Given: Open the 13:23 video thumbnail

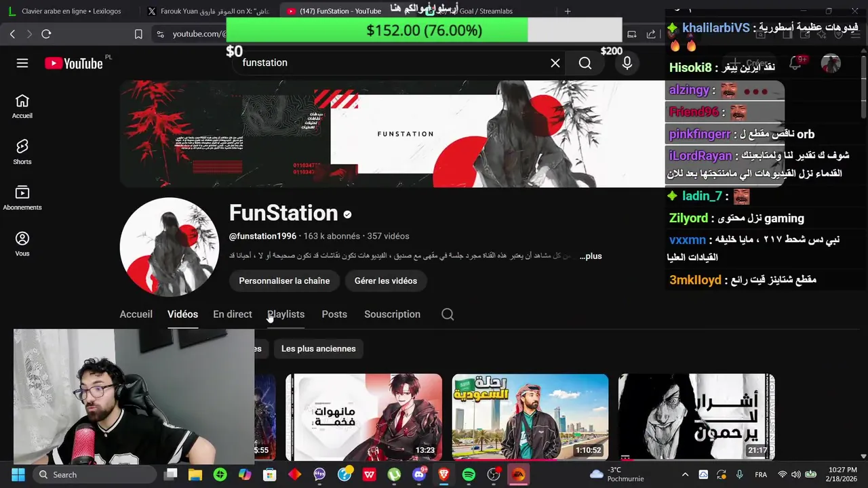Looking at the screenshot, I should pos(363,417).
